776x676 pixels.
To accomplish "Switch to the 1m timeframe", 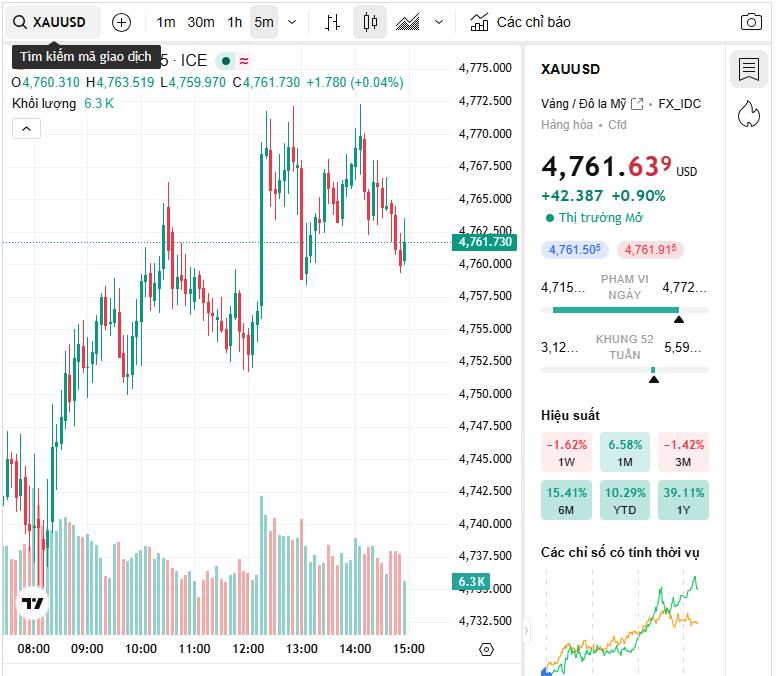I will (x=166, y=22).
